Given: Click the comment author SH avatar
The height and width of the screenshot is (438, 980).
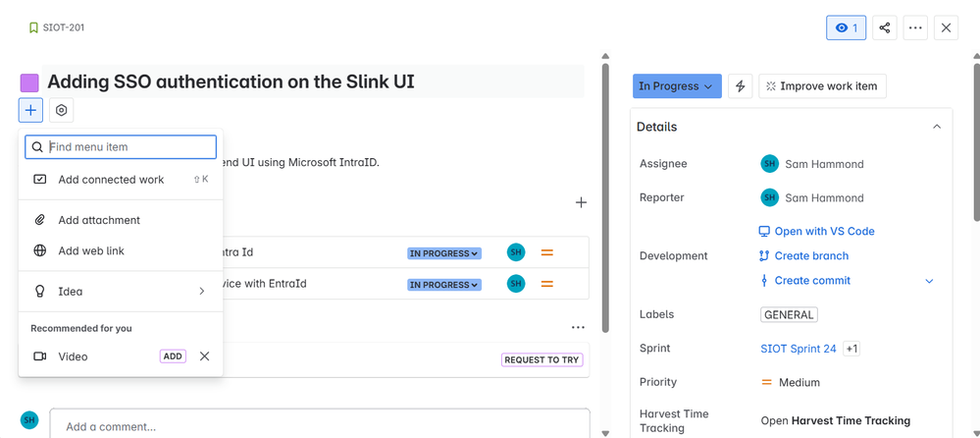Looking at the screenshot, I should (29, 420).
